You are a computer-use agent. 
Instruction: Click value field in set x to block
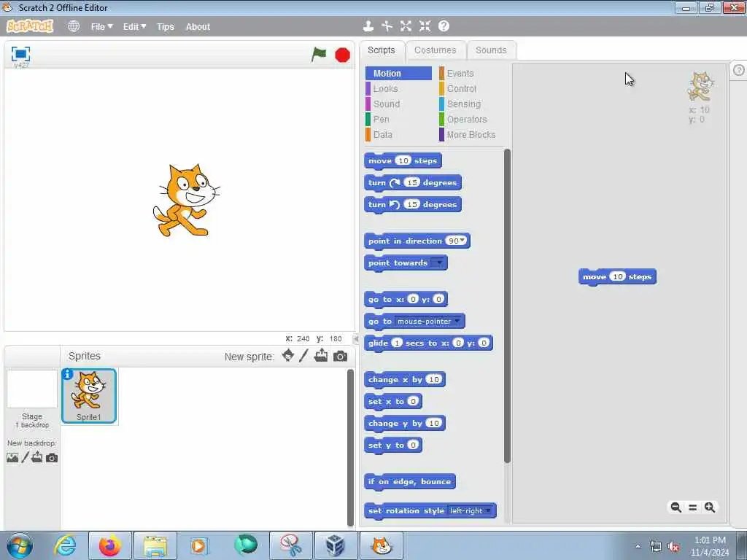pyautogui.click(x=413, y=401)
